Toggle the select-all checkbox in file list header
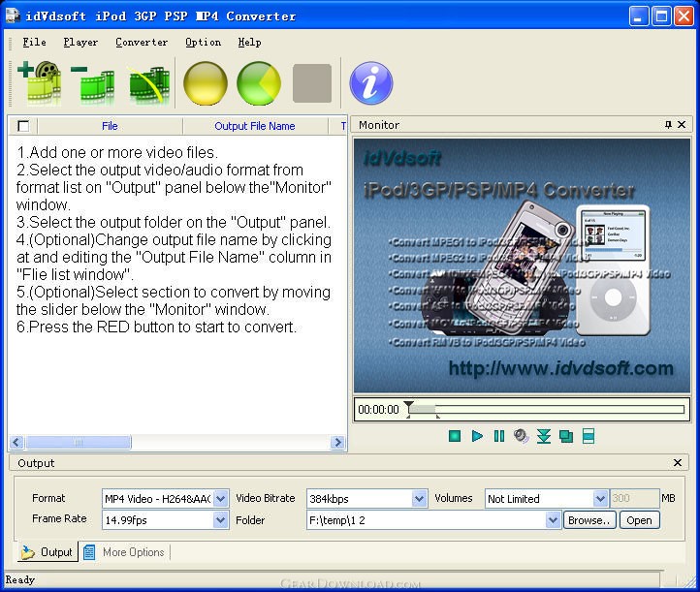Viewport: 700px width, 592px height. (x=23, y=126)
